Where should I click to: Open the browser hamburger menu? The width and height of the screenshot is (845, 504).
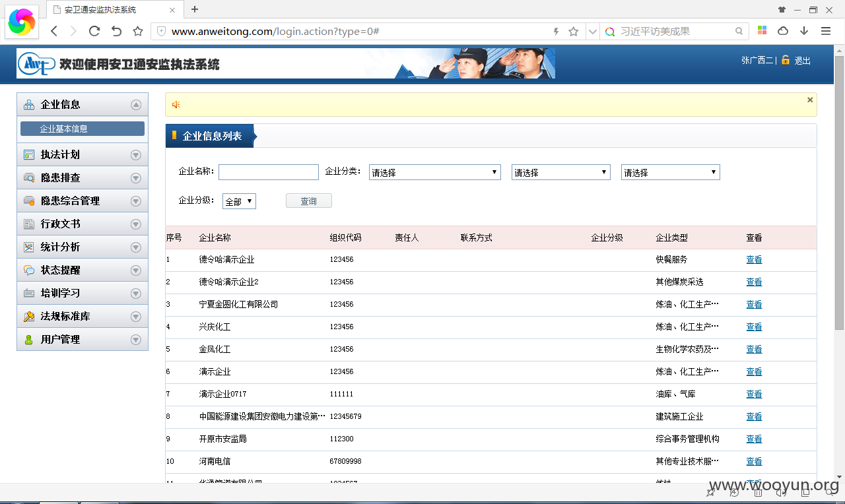point(826,31)
